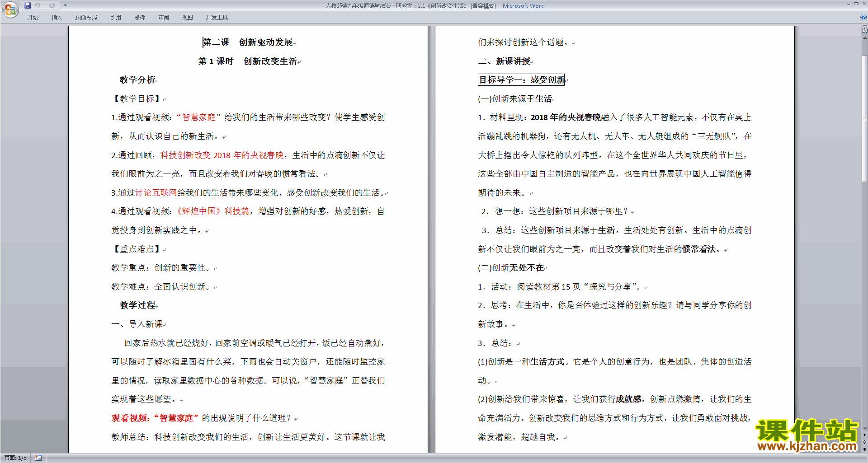Click the 【教学目标】 line

[137, 99]
